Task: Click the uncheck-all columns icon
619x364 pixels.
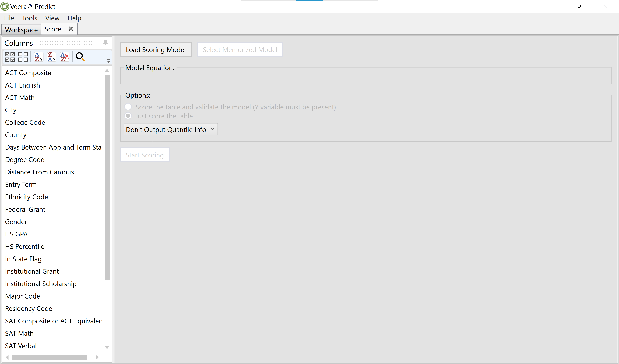Action: [x=23, y=57]
